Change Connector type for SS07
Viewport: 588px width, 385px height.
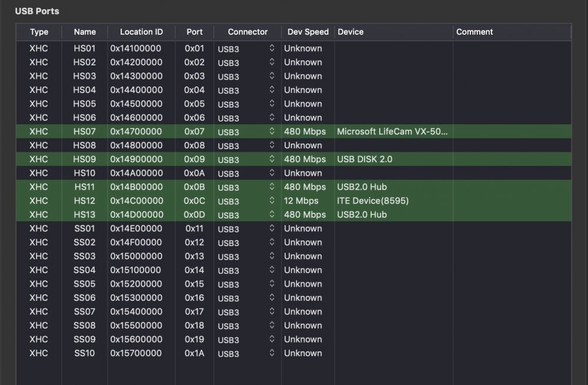click(x=247, y=312)
